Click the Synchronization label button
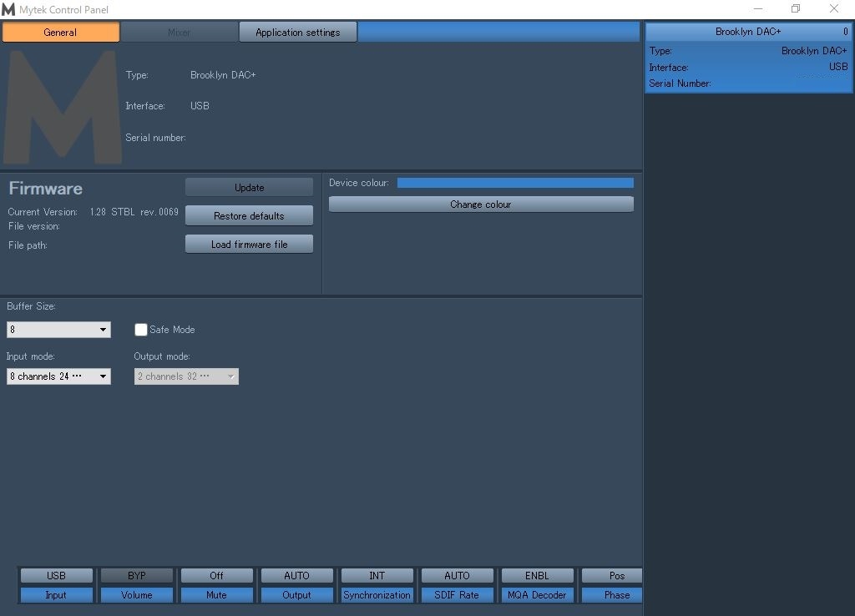The image size is (855, 616). (377, 595)
